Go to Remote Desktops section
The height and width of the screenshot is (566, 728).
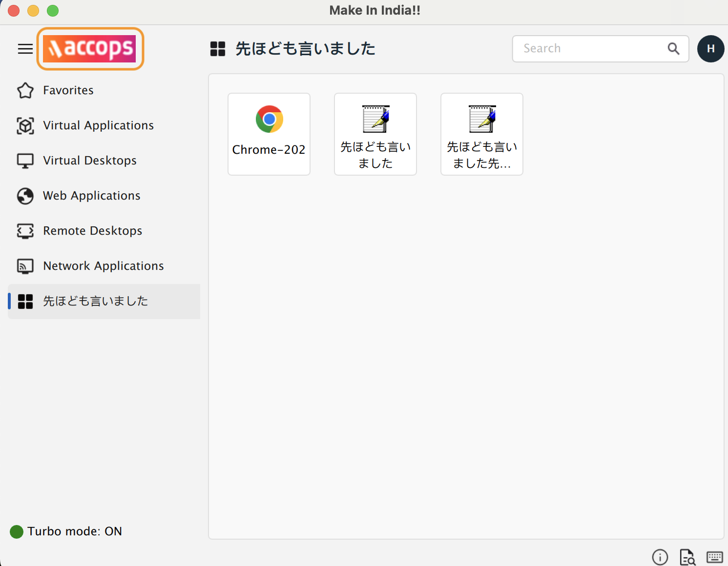[92, 231]
